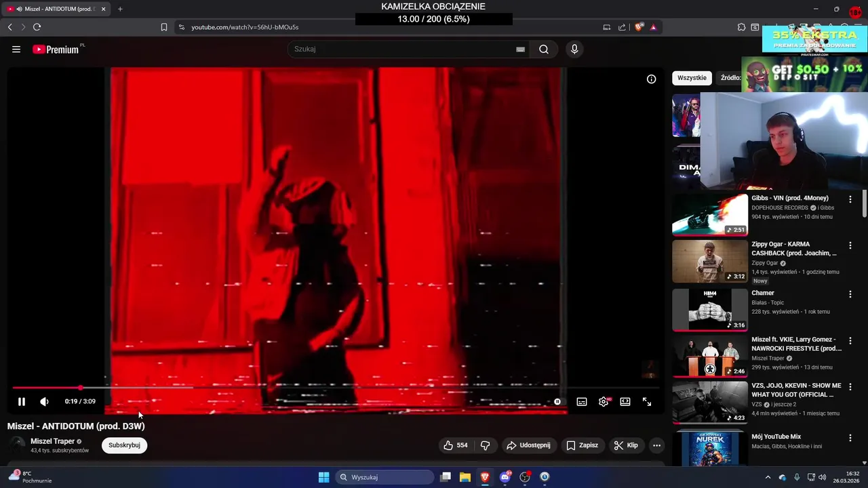Pause the video with the player button
The width and height of the screenshot is (868, 488).
tap(22, 402)
